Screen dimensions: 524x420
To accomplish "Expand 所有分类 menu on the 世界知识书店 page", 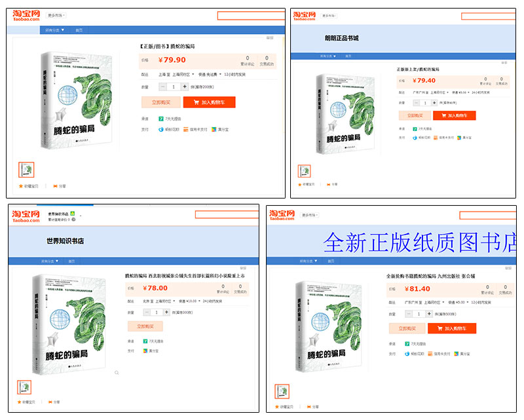I will [x=54, y=261].
